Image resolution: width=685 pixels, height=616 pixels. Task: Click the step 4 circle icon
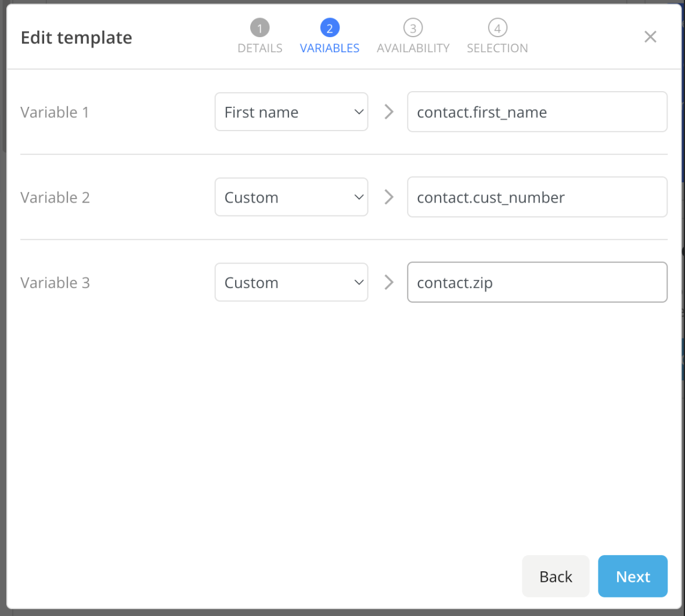497,28
